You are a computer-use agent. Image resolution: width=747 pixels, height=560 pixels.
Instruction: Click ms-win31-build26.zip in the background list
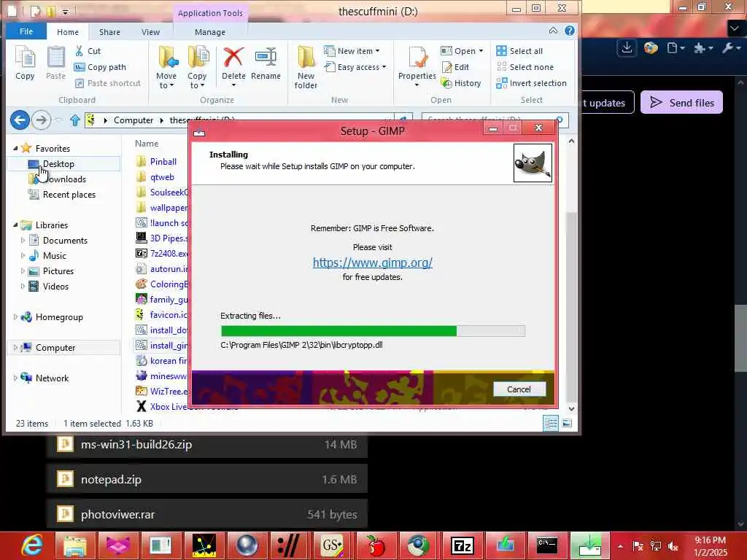click(207, 445)
